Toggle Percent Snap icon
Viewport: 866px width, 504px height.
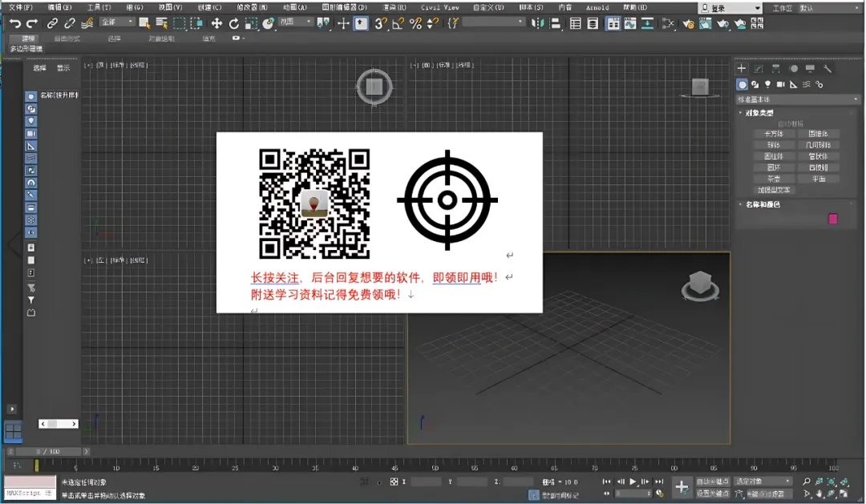(415, 23)
